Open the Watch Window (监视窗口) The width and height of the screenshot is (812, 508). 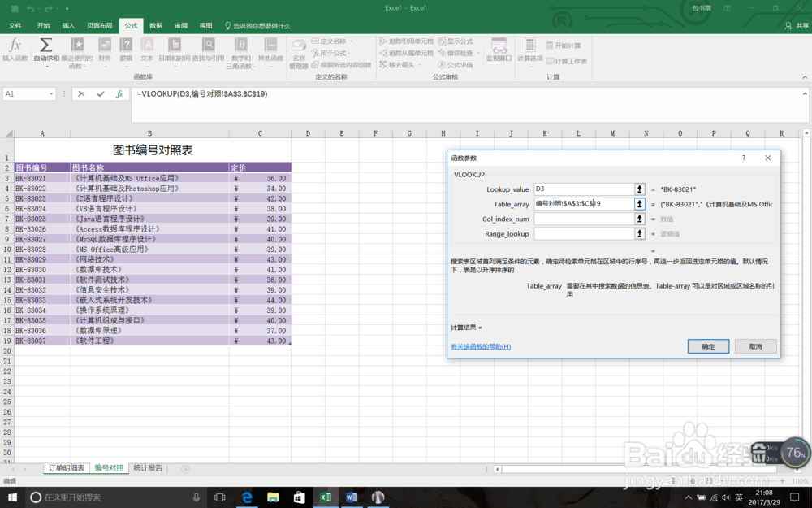click(x=499, y=50)
